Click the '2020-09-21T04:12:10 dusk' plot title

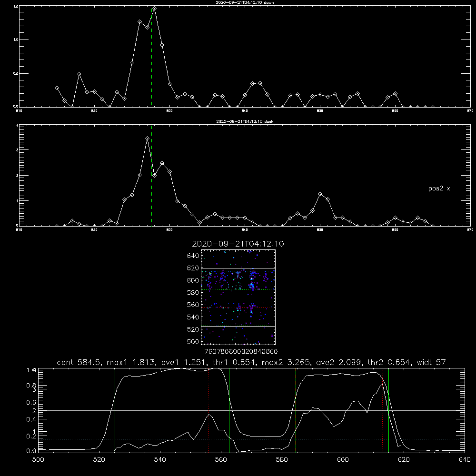click(245, 121)
